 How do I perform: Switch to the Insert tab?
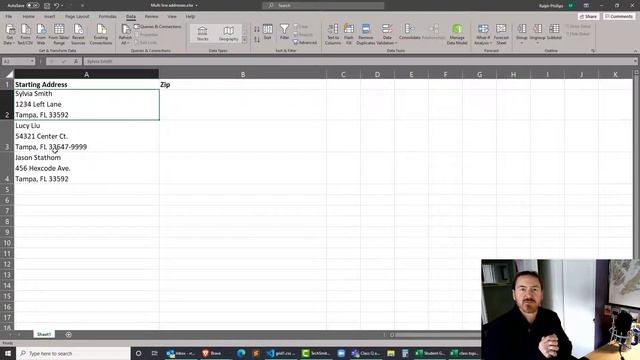tap(49, 16)
